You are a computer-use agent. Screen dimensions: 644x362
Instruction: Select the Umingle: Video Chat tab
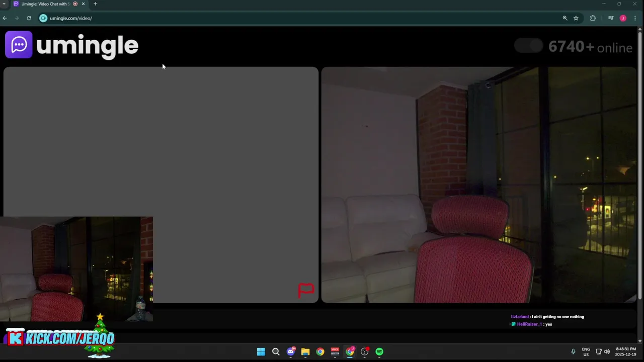click(x=45, y=4)
